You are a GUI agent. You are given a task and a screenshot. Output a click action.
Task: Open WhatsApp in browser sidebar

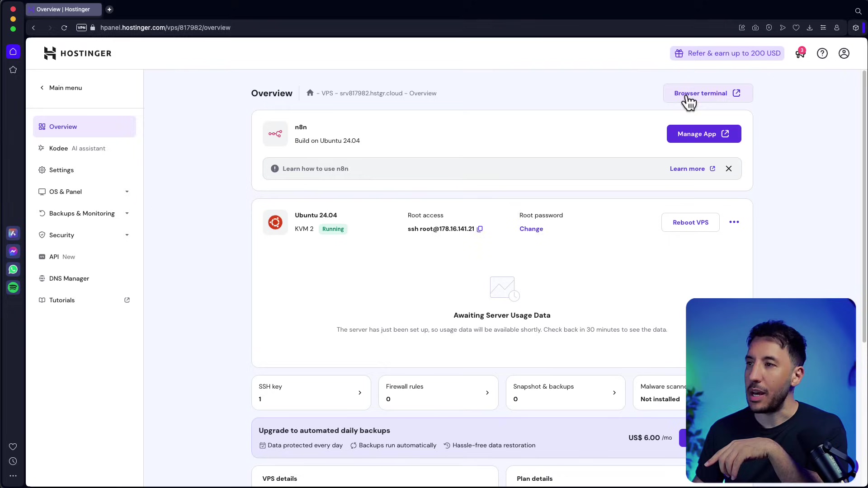point(13,269)
